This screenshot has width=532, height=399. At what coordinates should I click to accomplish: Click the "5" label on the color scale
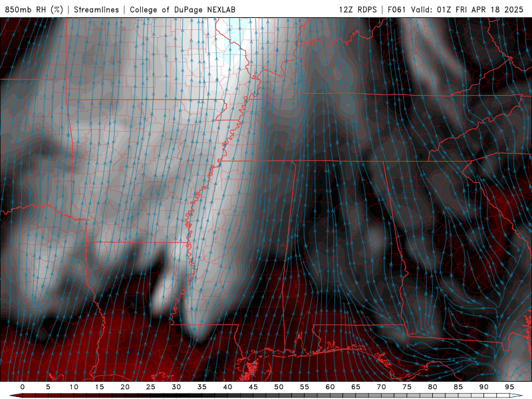coord(48,387)
